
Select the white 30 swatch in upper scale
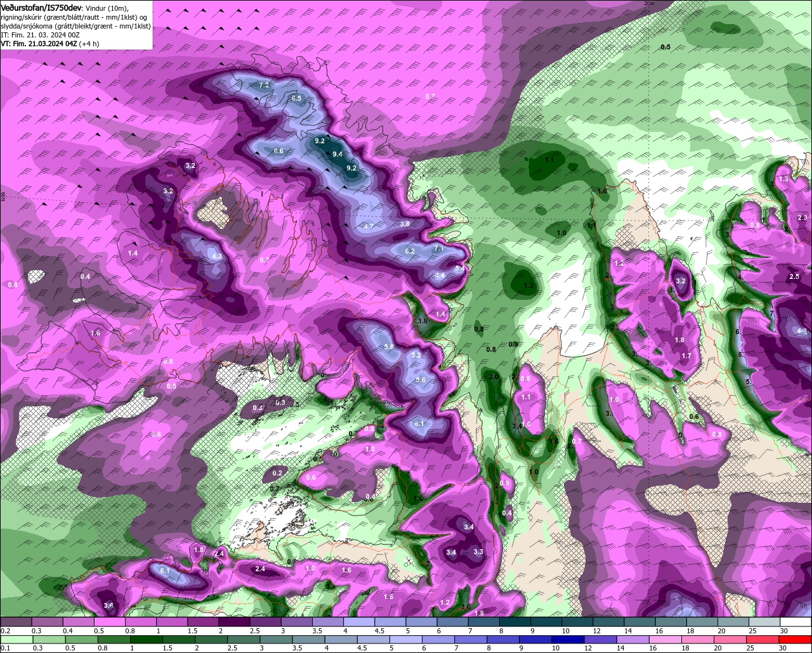tap(796, 622)
